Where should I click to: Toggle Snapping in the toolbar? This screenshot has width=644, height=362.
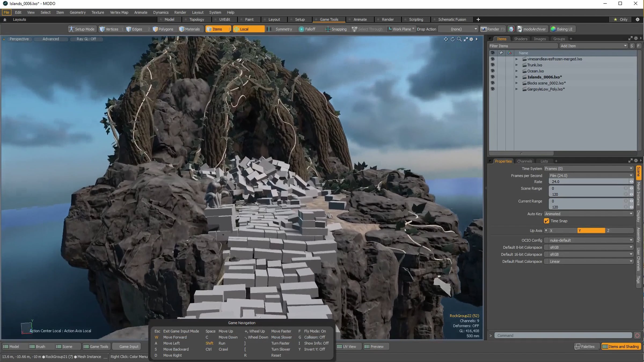336,29
